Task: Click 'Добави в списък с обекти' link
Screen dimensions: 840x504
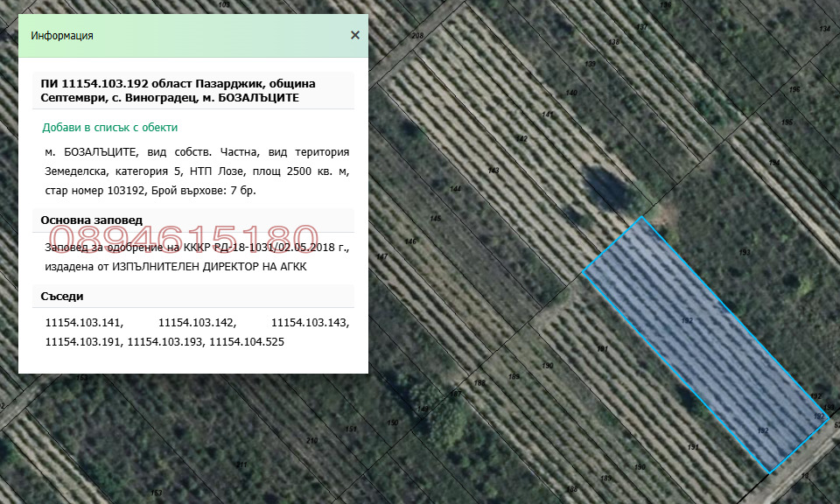Action: coord(110,128)
